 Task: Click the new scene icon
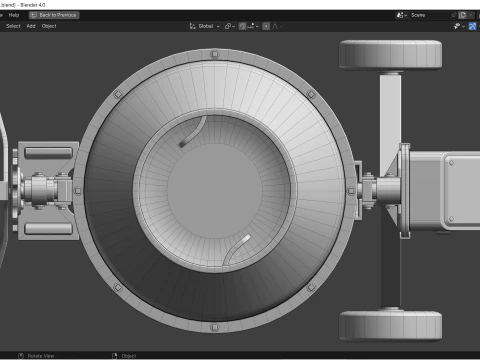(462, 15)
